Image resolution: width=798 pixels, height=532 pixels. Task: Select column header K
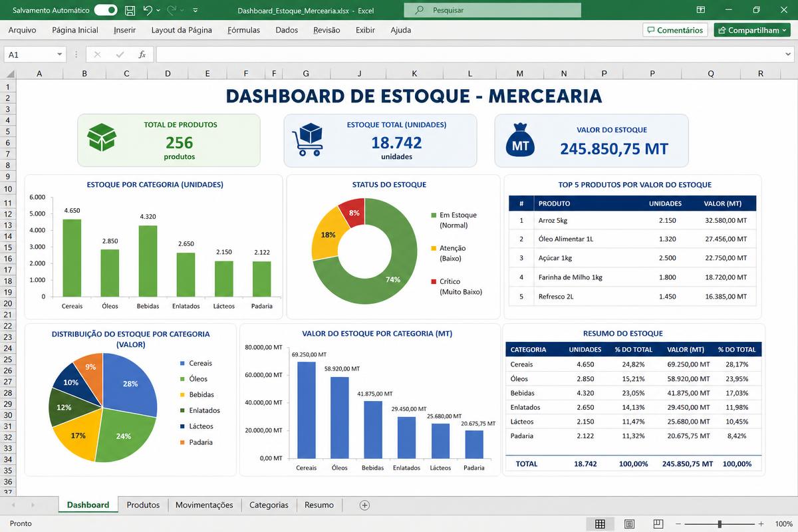point(414,74)
